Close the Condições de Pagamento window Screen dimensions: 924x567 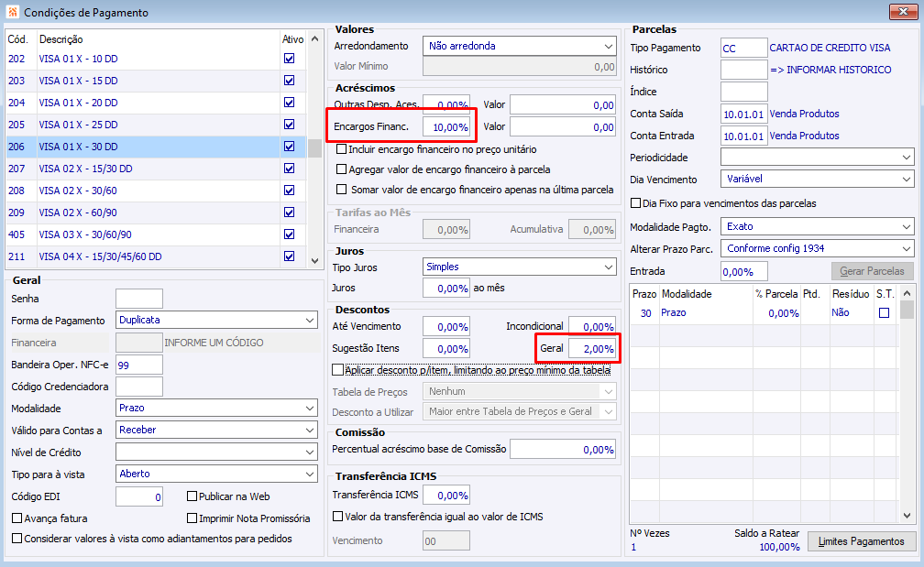(903, 13)
